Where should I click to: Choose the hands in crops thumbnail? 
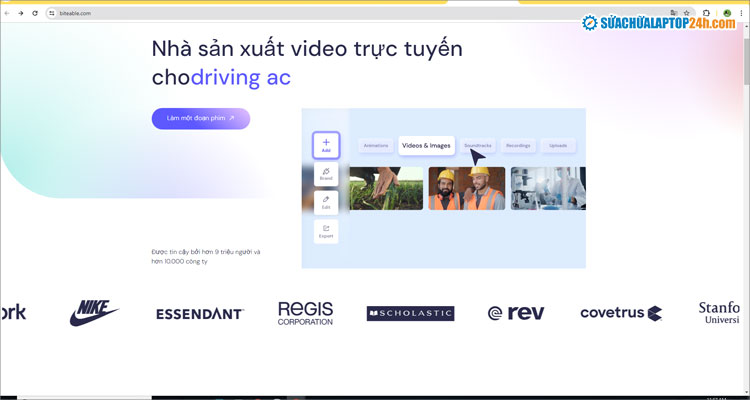[385, 188]
